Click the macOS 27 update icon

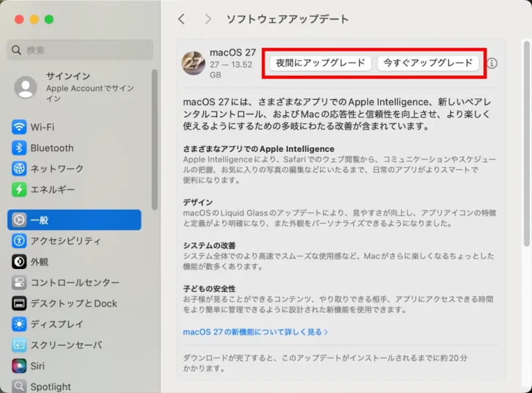194,63
